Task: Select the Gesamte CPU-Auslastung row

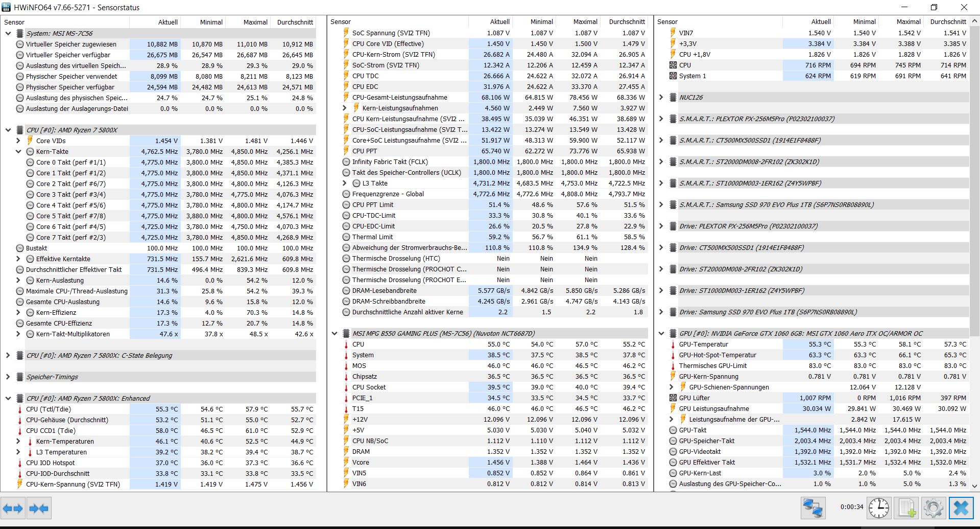Action: pyautogui.click(x=158, y=302)
